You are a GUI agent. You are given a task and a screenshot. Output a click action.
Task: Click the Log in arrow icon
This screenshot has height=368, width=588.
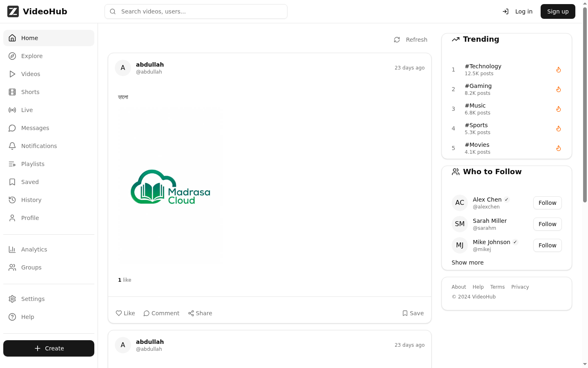(x=506, y=11)
